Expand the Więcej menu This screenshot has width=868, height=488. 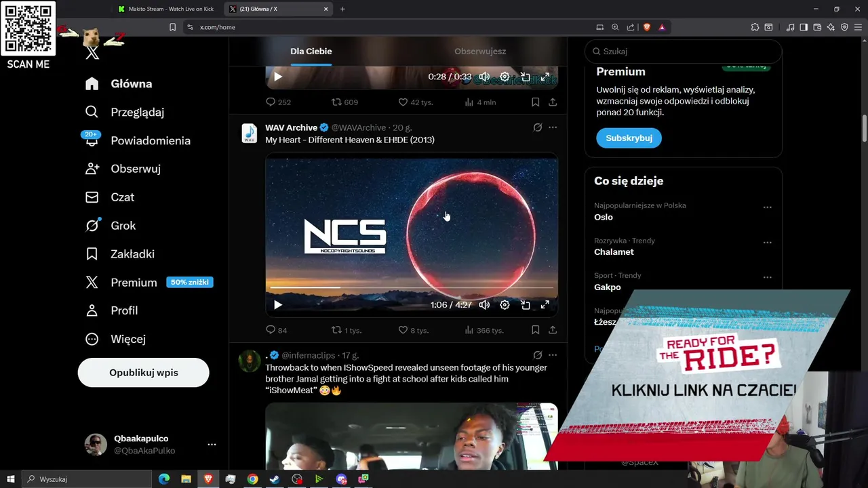[x=115, y=339]
